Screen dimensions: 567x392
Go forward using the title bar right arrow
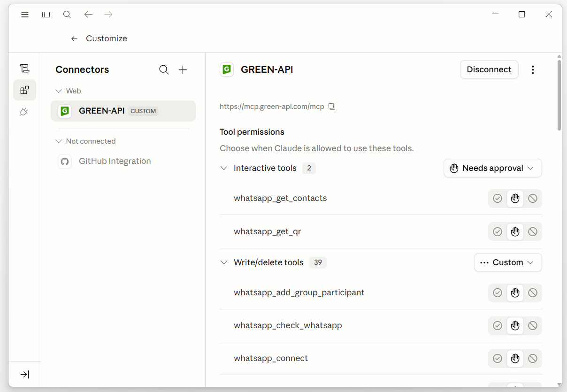[x=108, y=15]
